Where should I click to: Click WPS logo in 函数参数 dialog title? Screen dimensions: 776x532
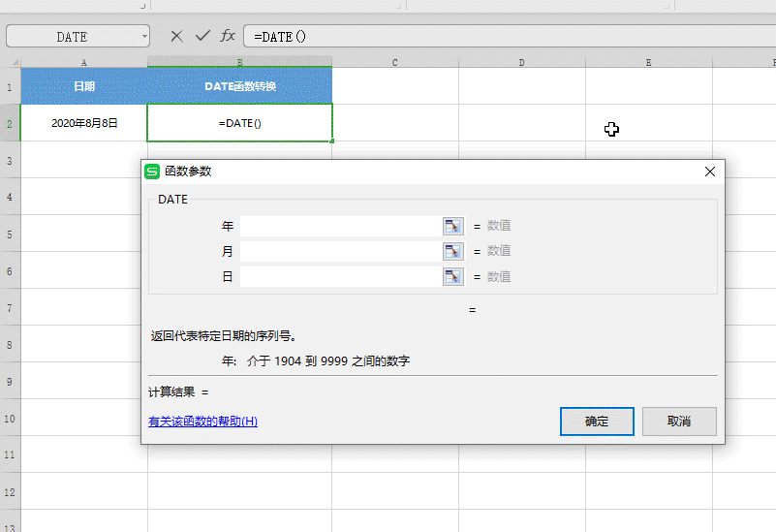(x=152, y=172)
